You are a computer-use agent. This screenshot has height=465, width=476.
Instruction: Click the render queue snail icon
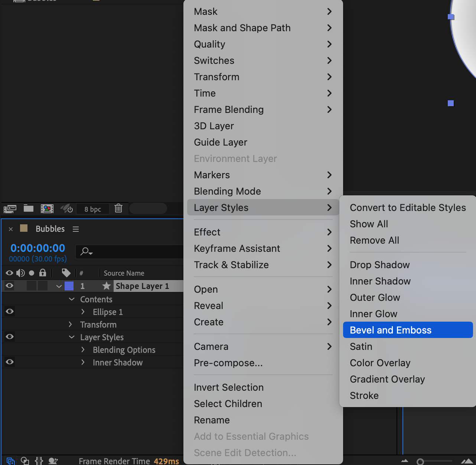(x=53, y=461)
